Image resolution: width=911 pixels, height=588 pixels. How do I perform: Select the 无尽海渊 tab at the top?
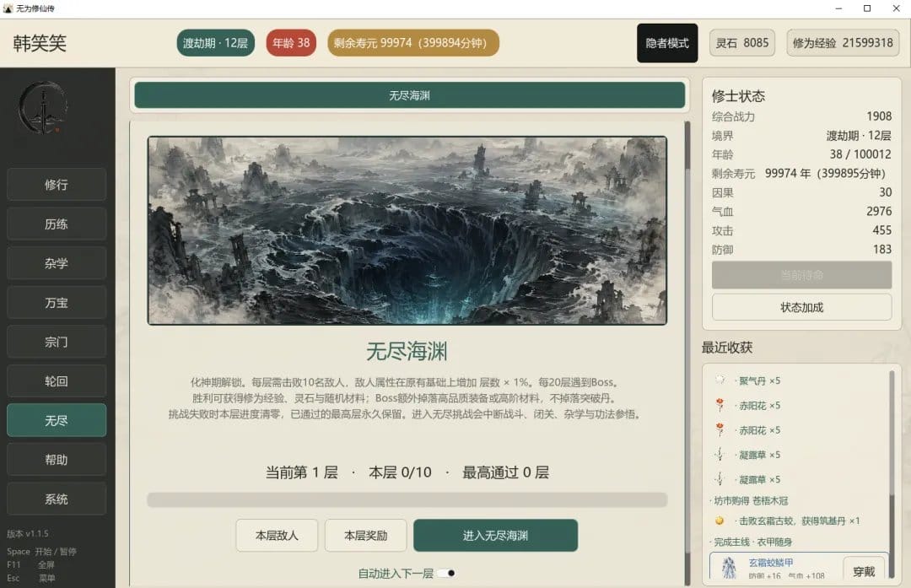[410, 95]
